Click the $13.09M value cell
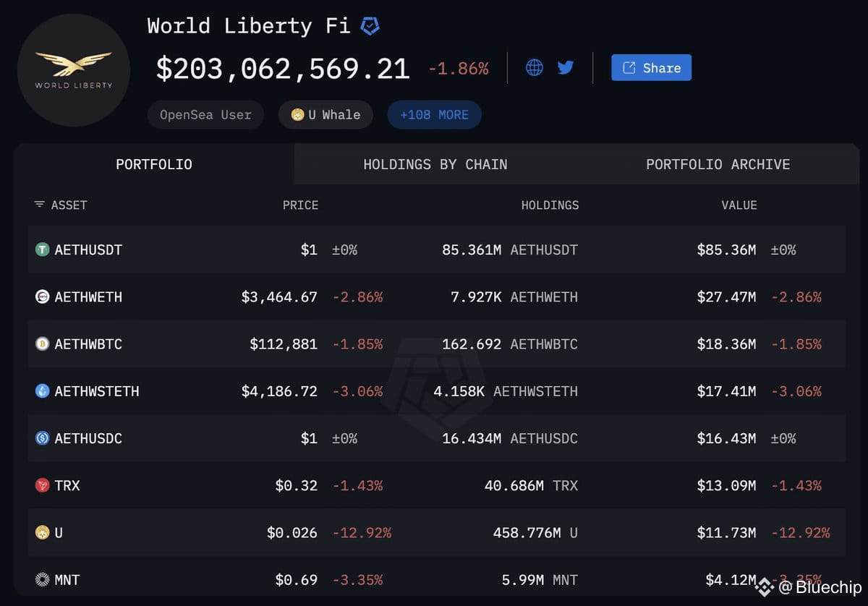 727,485
